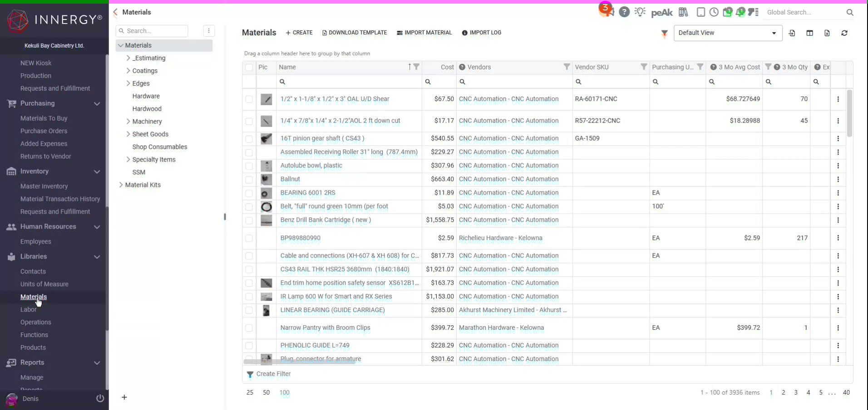Open Download Template

355,32
